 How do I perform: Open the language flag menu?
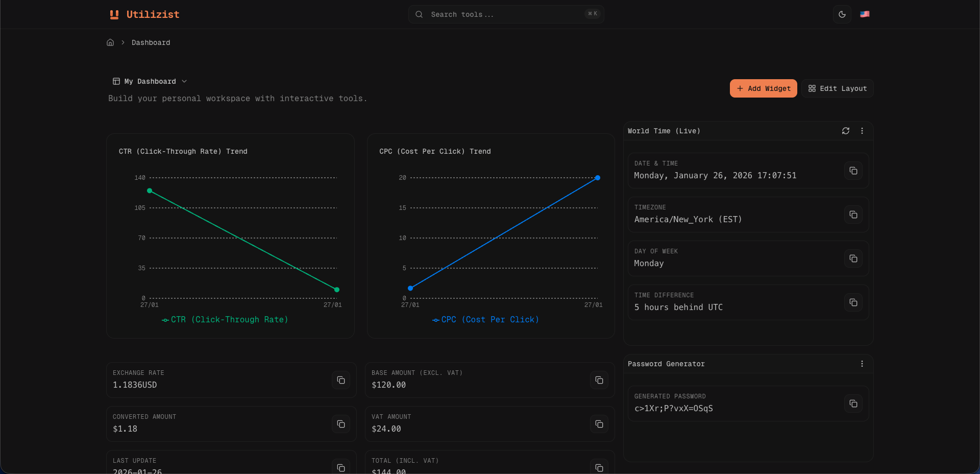tap(865, 14)
